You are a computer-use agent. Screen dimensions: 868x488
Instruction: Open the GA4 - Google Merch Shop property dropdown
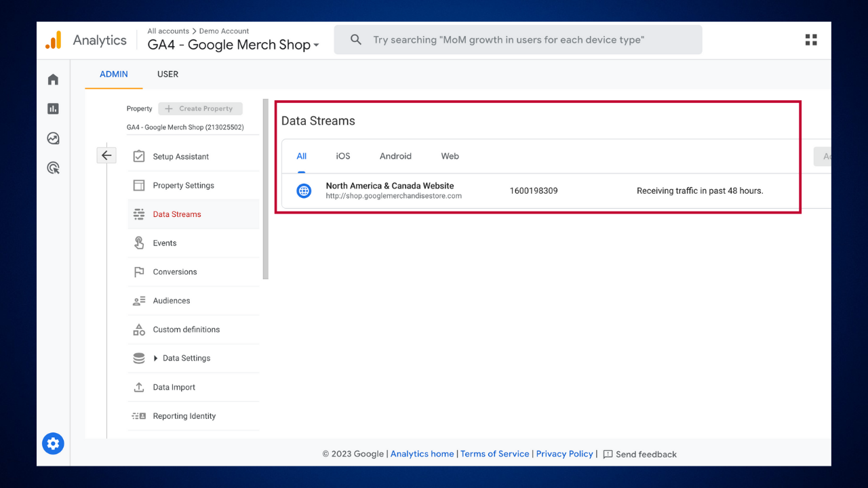click(233, 45)
